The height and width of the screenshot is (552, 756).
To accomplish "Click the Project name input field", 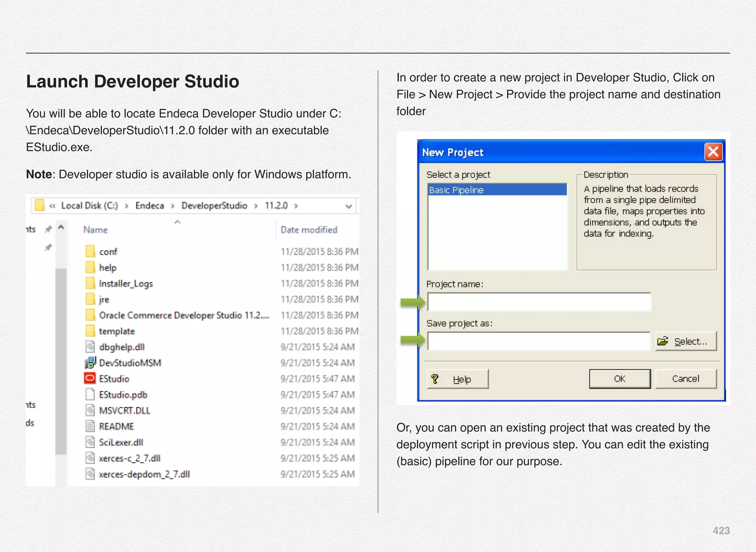I will pyautogui.click(x=539, y=302).
